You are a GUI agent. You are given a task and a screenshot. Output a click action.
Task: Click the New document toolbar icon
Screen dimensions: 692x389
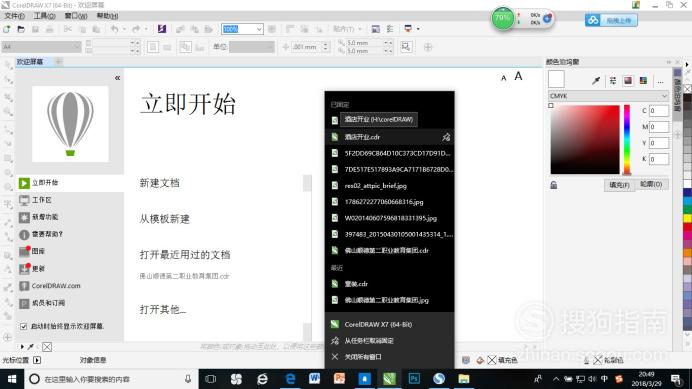(x=7, y=29)
